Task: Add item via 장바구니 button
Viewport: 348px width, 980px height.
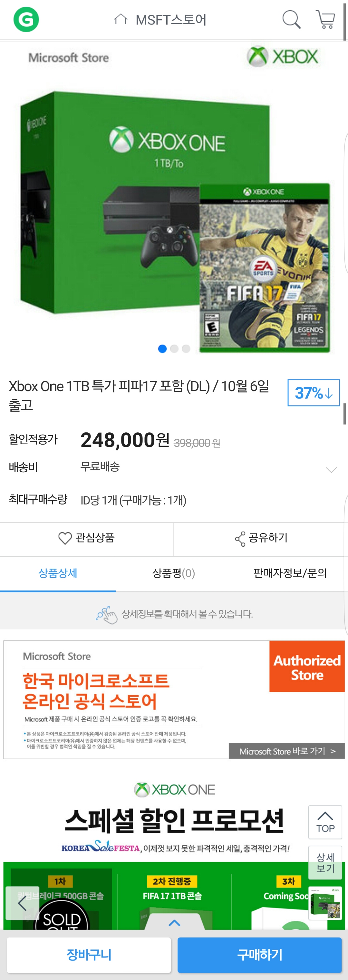Action: (x=89, y=955)
